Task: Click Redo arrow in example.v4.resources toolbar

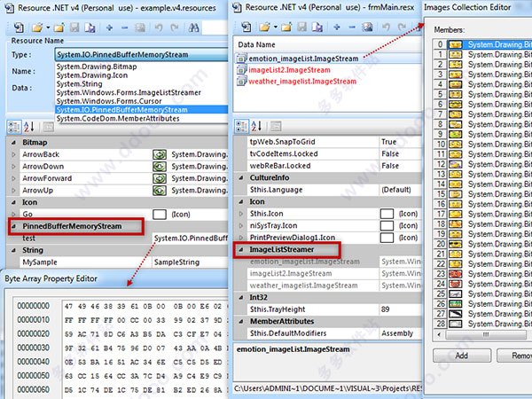Action: point(175,27)
